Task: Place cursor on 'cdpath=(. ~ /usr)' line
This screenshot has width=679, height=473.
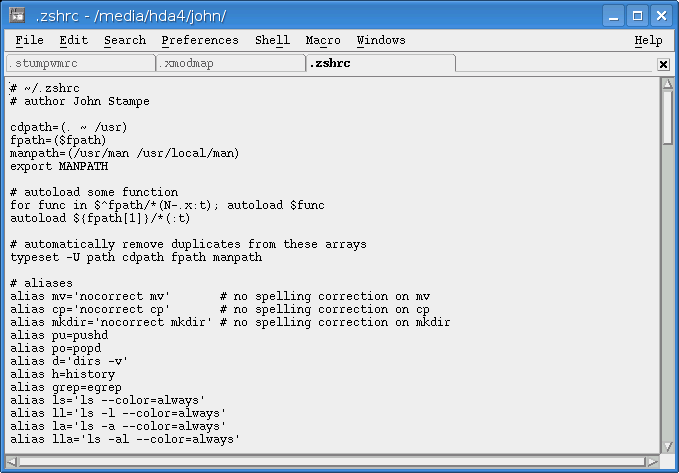Action: click(69, 127)
